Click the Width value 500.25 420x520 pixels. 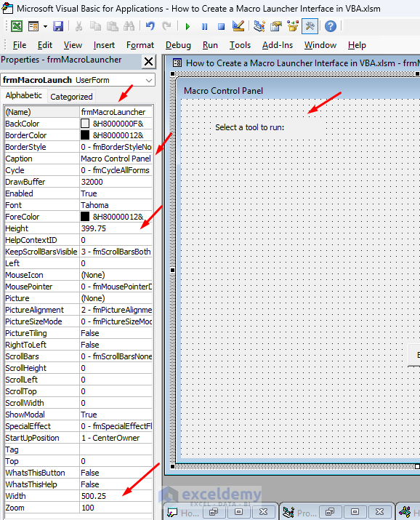coord(116,496)
